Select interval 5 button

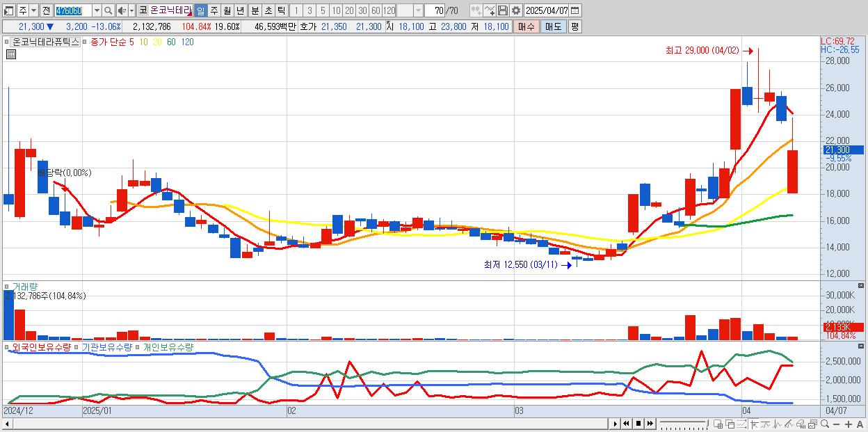point(323,10)
